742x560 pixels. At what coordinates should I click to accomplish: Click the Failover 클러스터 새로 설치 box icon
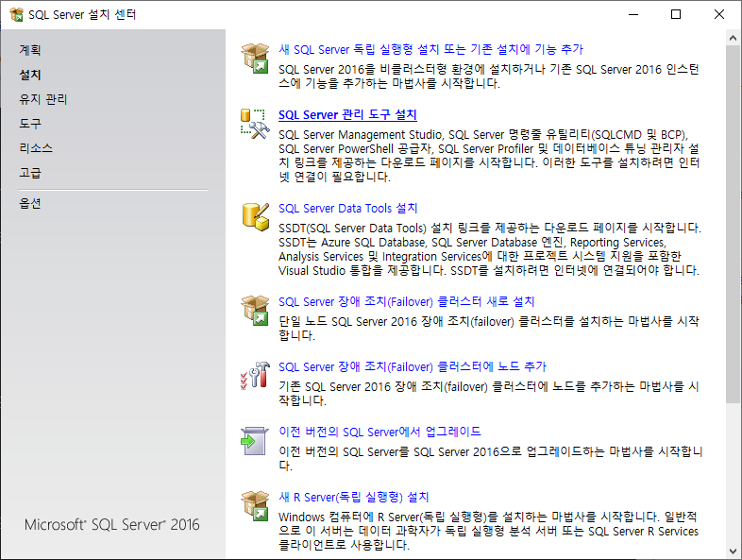point(255,310)
